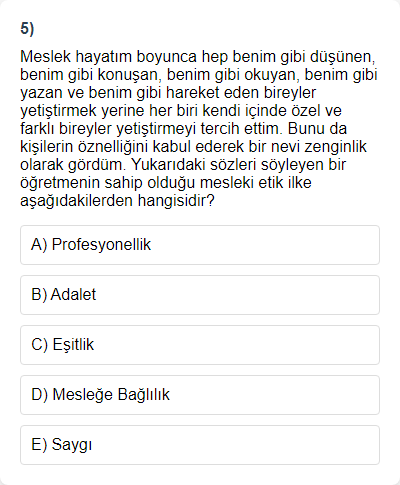Click the first line starting Meslek hayatım
The image size is (400, 485).
(198, 57)
